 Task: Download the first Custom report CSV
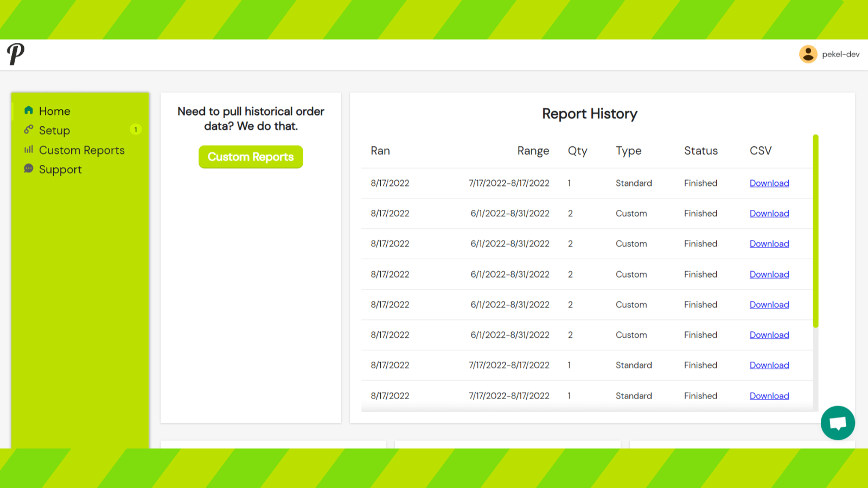[769, 214]
